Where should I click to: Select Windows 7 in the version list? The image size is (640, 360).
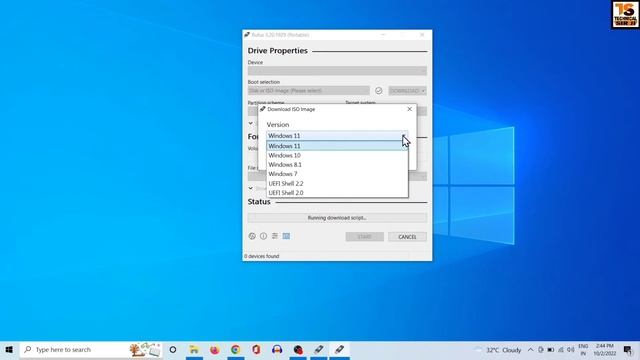[337, 174]
